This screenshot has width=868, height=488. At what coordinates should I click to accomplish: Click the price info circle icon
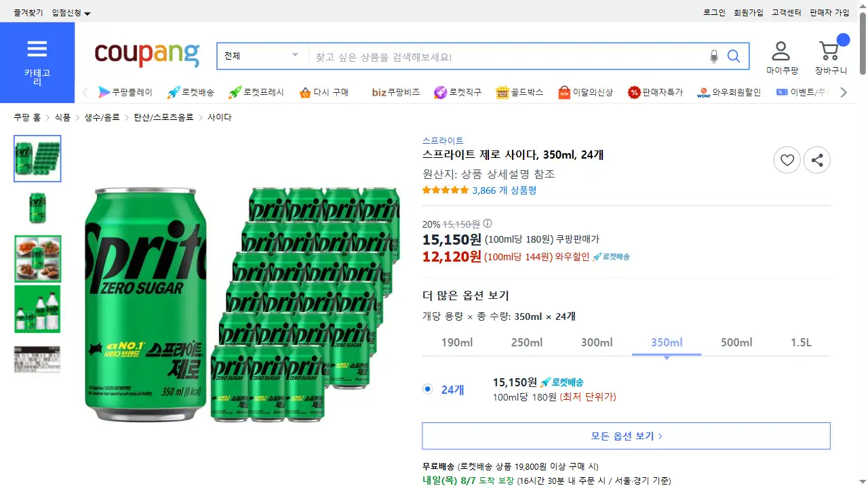click(488, 224)
